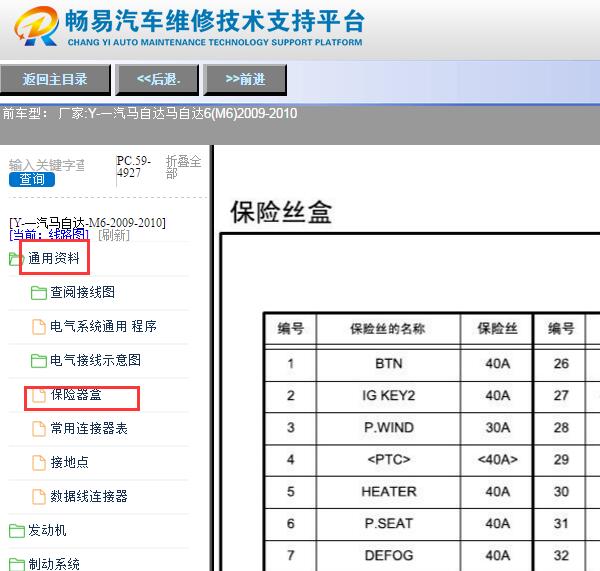Focus the 输入关键字 keyword search field

tap(47, 165)
